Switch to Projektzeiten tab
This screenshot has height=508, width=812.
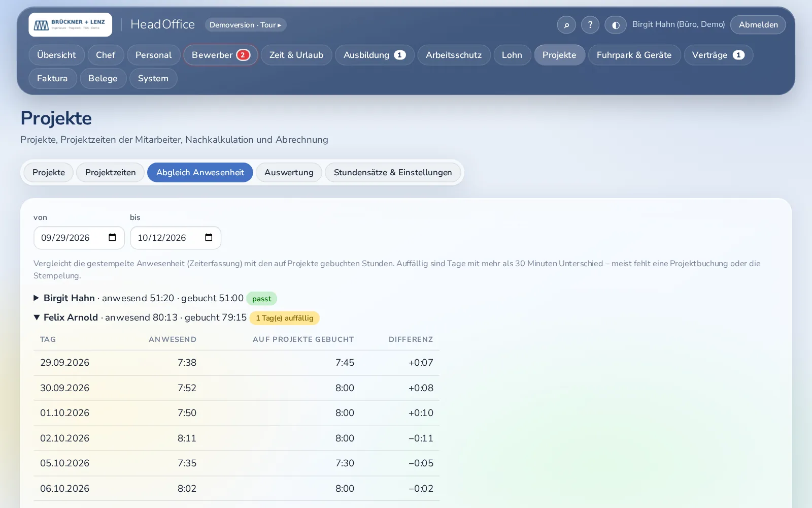111,172
